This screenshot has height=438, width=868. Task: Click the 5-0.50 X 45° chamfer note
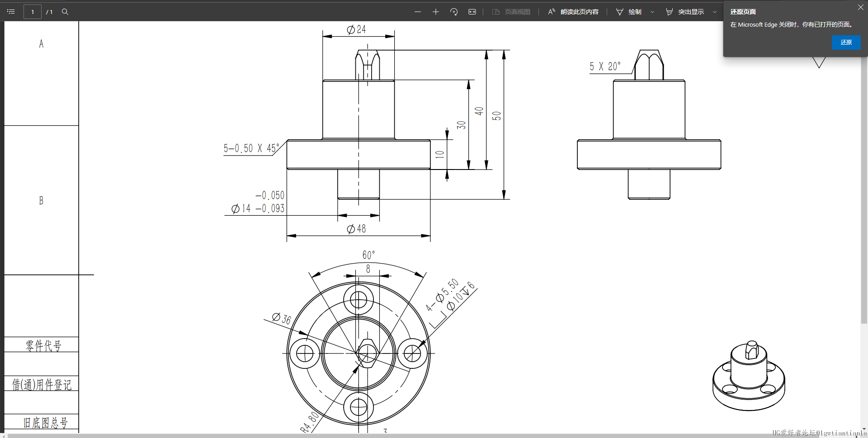251,148
